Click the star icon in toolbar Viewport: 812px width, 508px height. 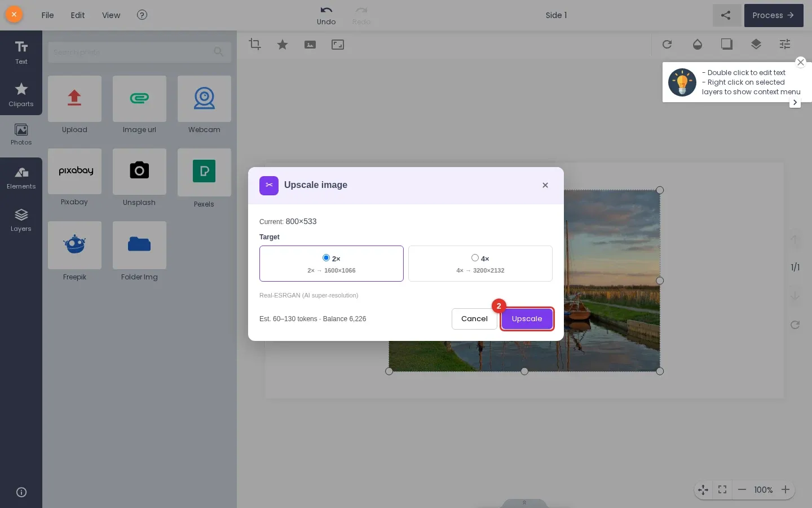click(283, 45)
